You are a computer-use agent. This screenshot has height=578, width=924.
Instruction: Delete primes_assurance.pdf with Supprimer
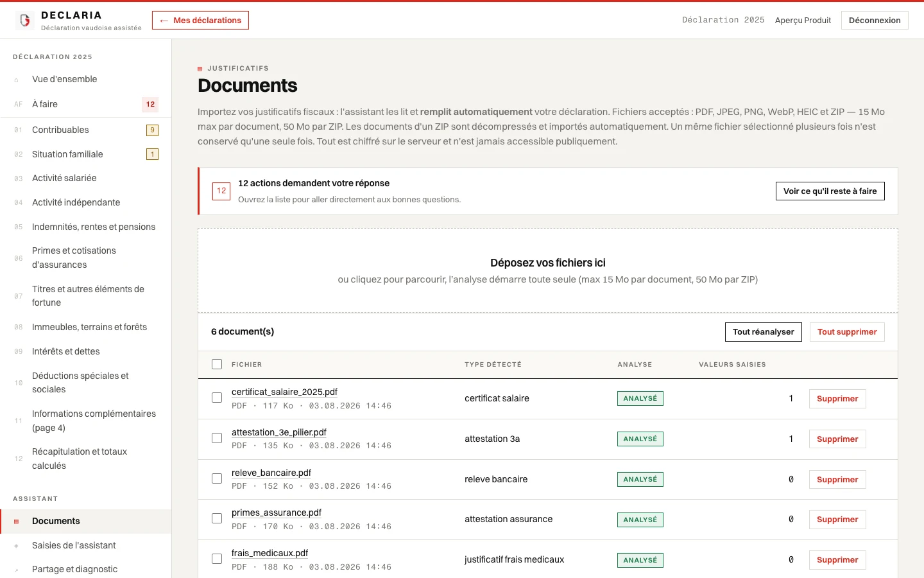(837, 520)
